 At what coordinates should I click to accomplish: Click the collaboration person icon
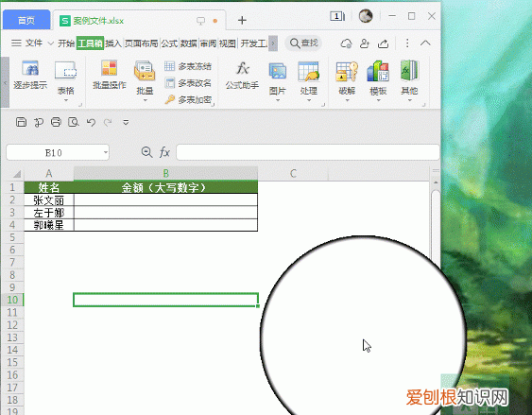pos(365,43)
